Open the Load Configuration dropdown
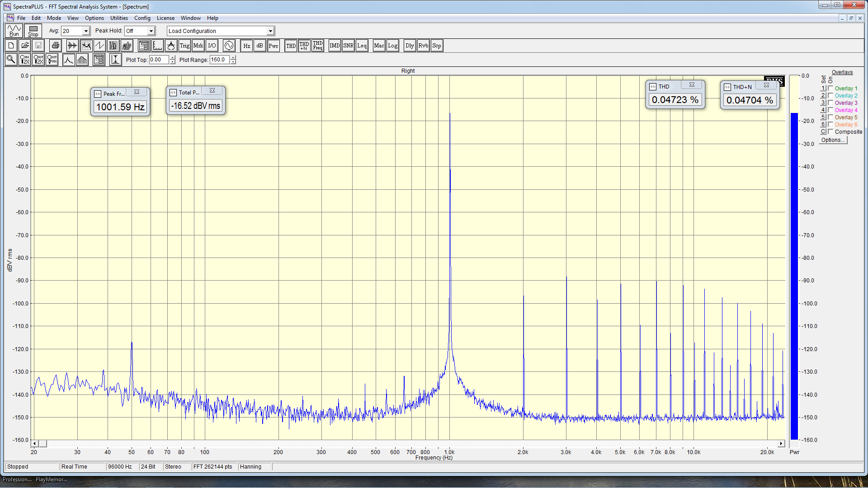 coord(270,31)
